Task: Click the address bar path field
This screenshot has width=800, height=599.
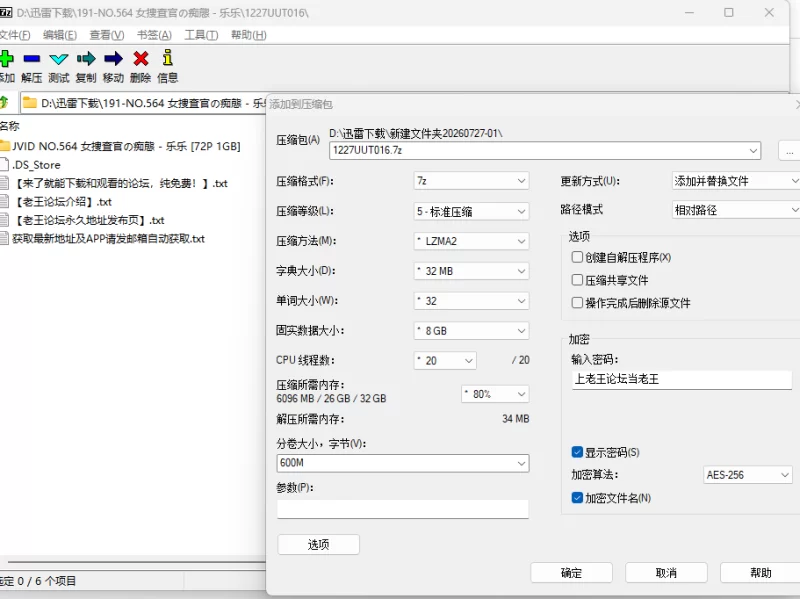Action: tap(145, 103)
